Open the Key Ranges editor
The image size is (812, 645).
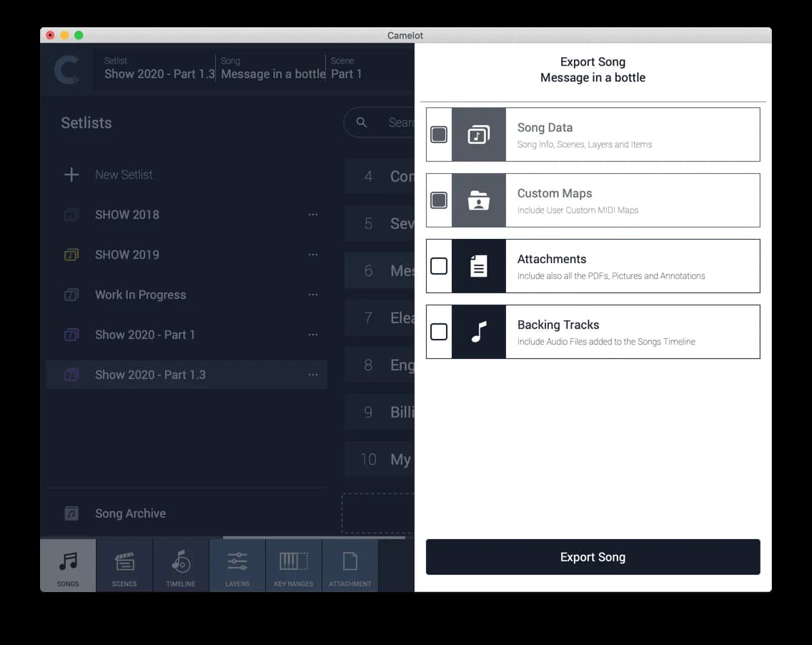pos(293,565)
